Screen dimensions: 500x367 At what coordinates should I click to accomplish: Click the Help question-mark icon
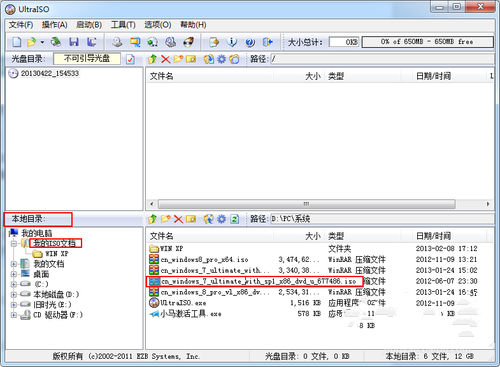point(250,42)
